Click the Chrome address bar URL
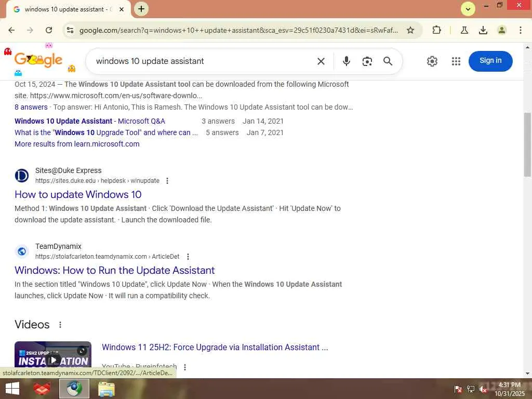The image size is (532, 399). (238, 30)
